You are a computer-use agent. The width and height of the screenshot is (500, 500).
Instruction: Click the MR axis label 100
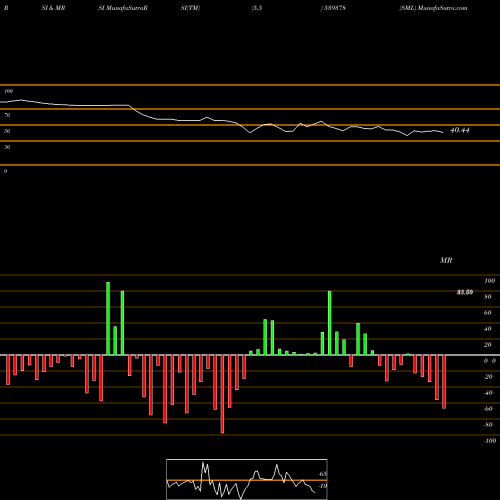pyautogui.click(x=489, y=281)
